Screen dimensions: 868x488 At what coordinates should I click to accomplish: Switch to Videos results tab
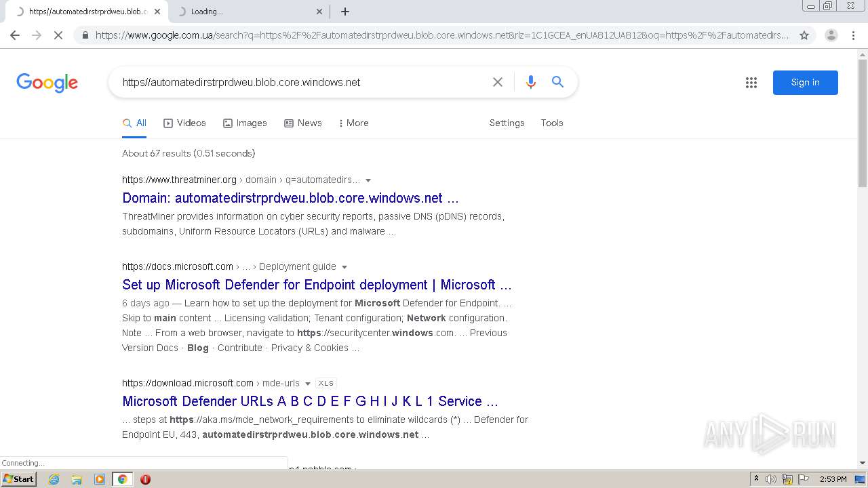pos(184,123)
